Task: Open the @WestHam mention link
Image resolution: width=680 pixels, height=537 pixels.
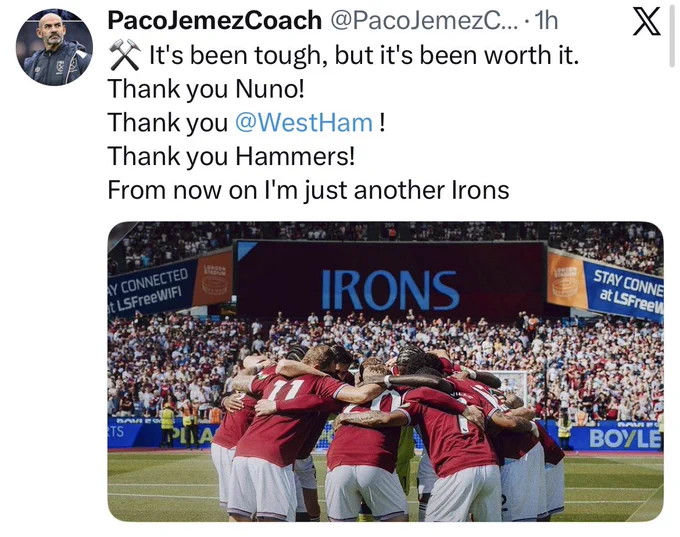Action: 304,123
